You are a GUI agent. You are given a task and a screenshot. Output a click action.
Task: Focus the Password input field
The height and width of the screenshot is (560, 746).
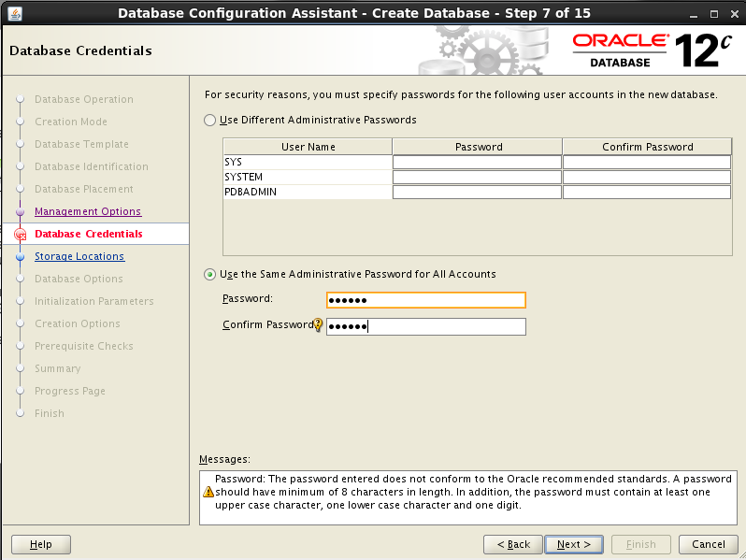point(426,300)
